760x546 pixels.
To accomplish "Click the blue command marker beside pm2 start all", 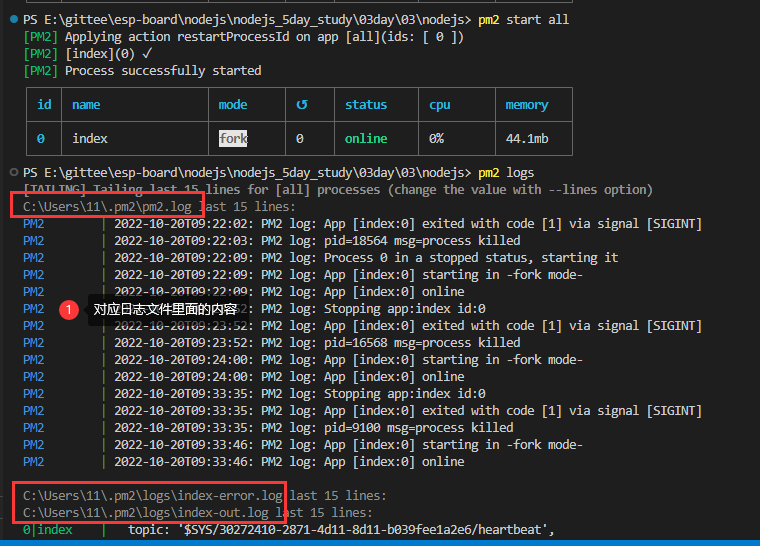I will (x=14, y=19).
